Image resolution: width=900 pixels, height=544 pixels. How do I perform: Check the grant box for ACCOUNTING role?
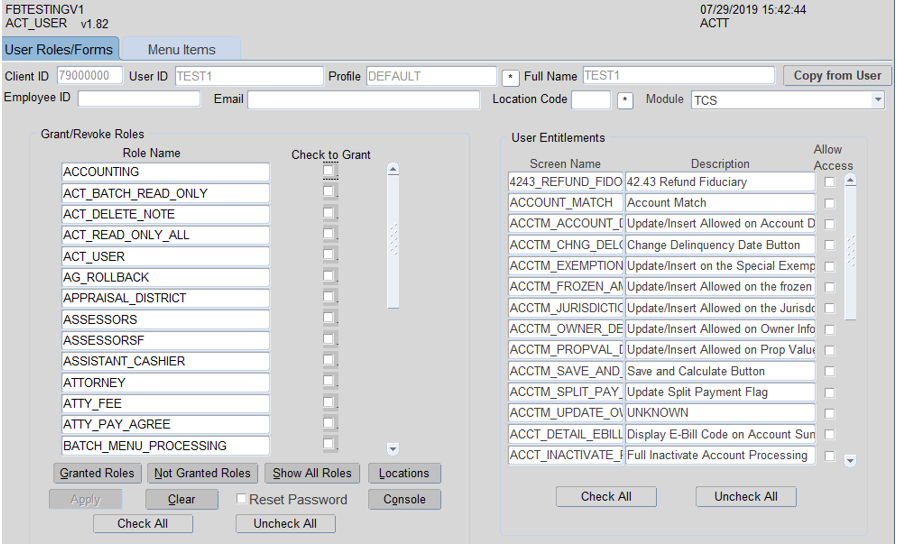click(329, 172)
